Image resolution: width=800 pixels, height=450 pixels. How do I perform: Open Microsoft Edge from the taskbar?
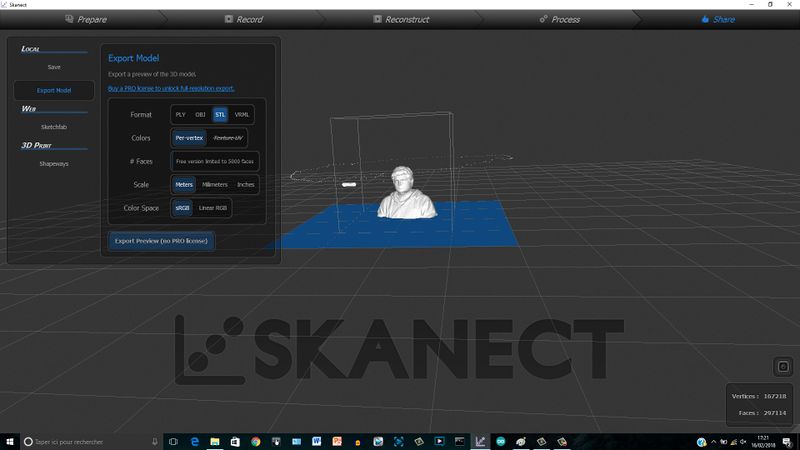point(193,440)
